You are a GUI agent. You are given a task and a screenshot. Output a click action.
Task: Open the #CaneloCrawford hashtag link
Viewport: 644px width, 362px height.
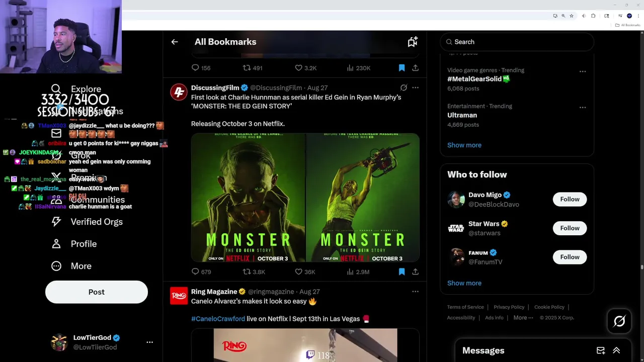(218, 319)
